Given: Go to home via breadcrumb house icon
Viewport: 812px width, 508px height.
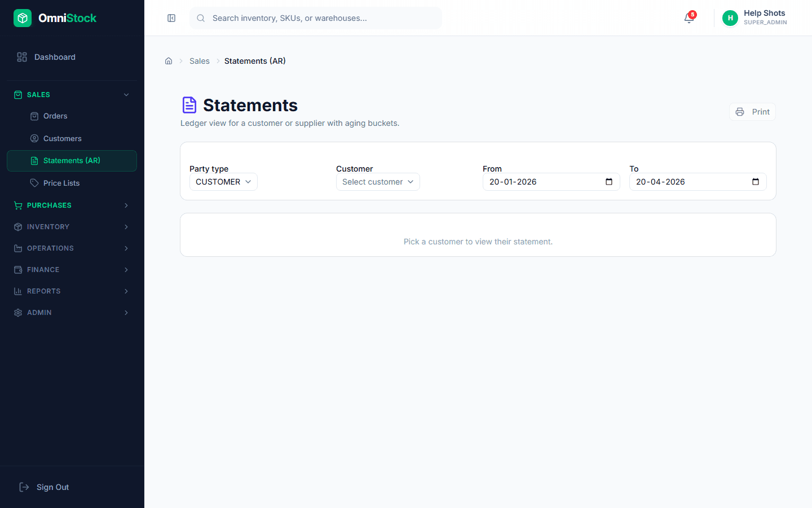Looking at the screenshot, I should (169, 61).
